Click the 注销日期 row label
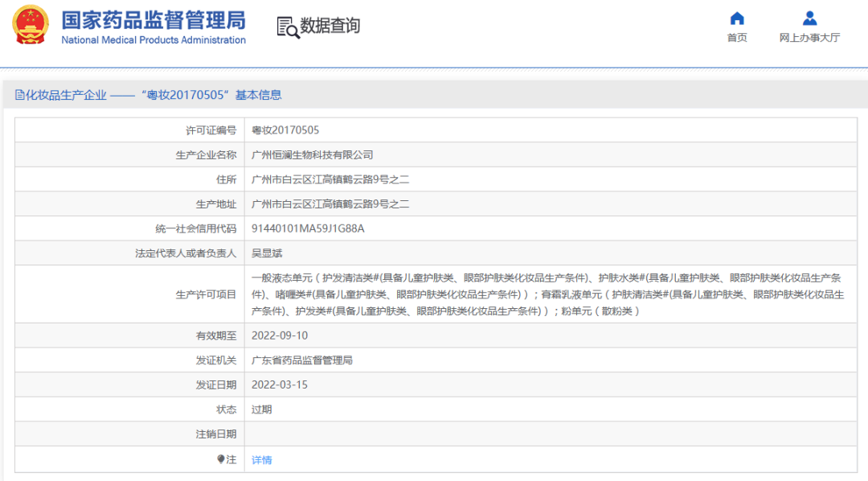The image size is (868, 481). point(216,434)
